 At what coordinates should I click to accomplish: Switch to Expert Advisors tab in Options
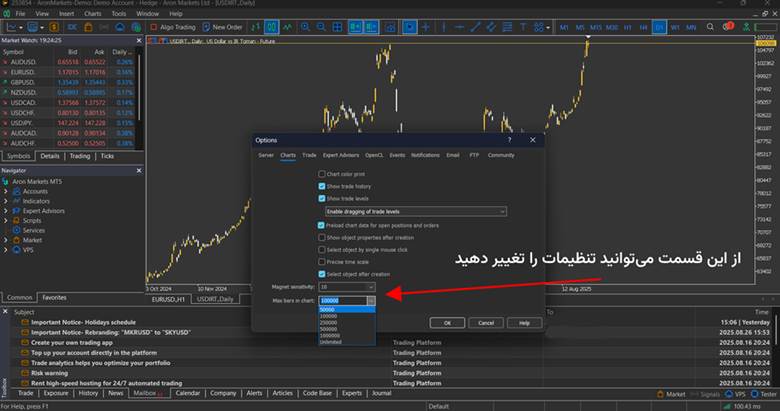(x=341, y=155)
